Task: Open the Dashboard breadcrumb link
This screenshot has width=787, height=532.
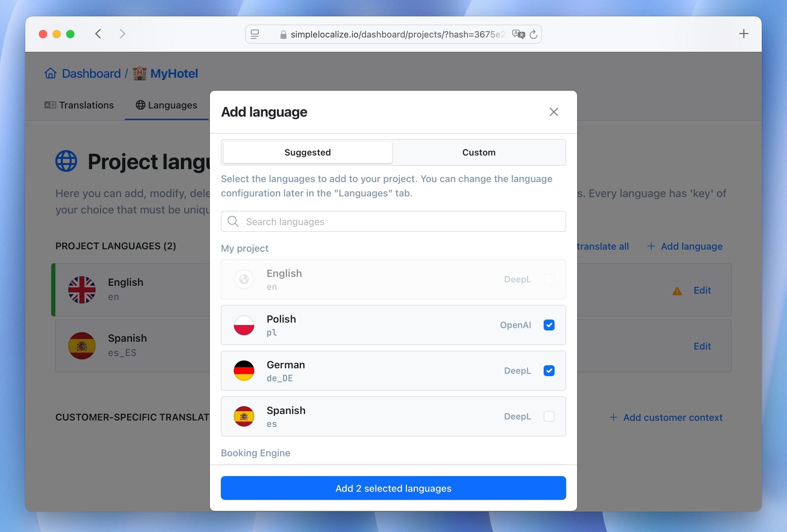Action: (91, 73)
